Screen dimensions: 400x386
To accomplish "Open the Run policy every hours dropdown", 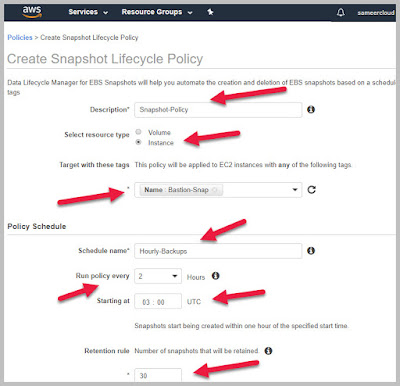I will (158, 276).
